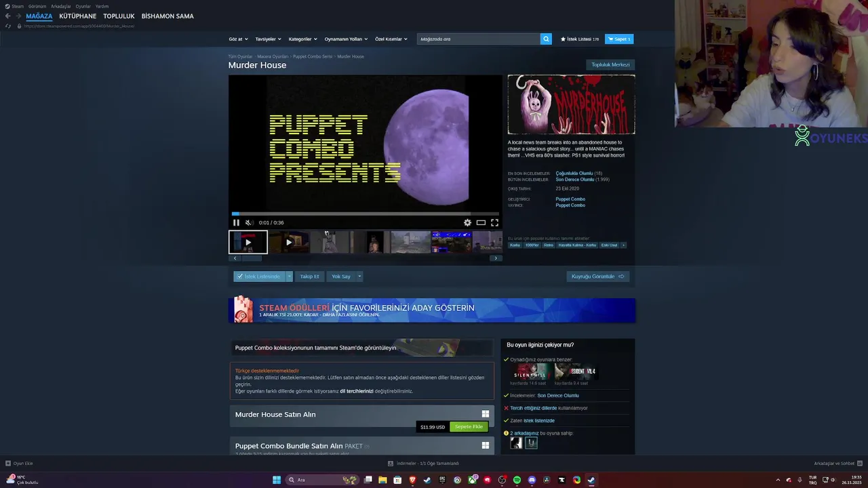The height and width of the screenshot is (488, 868).
Task: Select the first trailer thumbnail
Action: click(x=248, y=242)
